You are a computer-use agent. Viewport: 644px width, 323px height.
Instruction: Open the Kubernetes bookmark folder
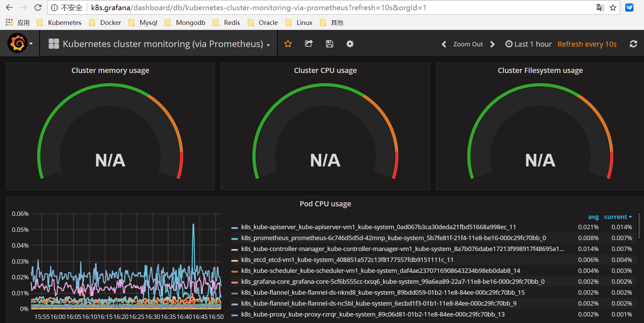59,23
